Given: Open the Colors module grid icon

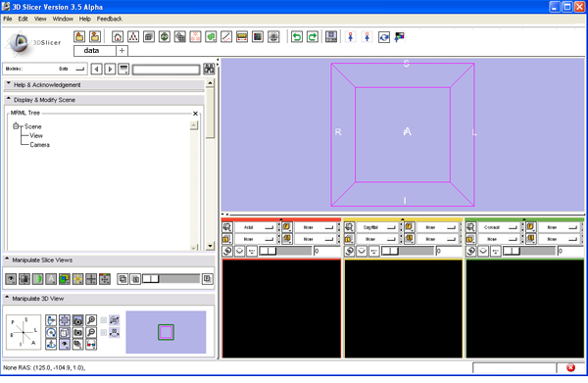Looking at the screenshot, I should pos(258,36).
